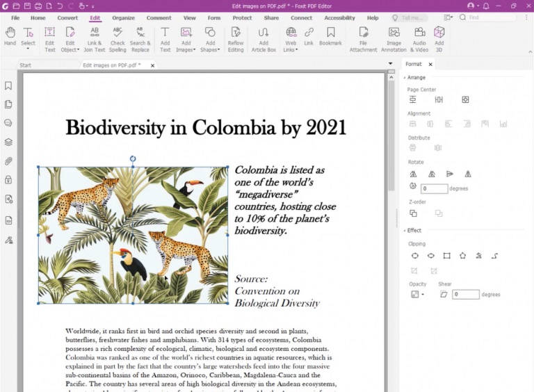
Task: Click the Shear degrees input field
Action: (466, 294)
